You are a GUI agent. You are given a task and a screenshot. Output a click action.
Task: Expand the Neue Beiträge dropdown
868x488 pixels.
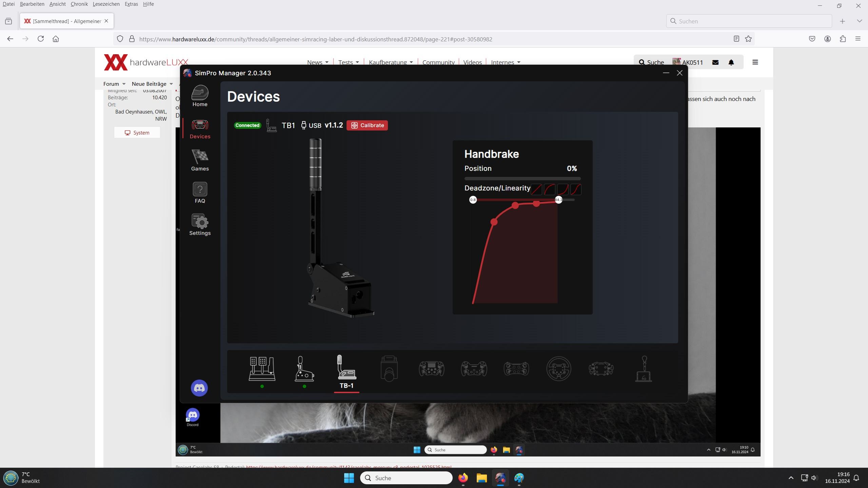tap(152, 84)
